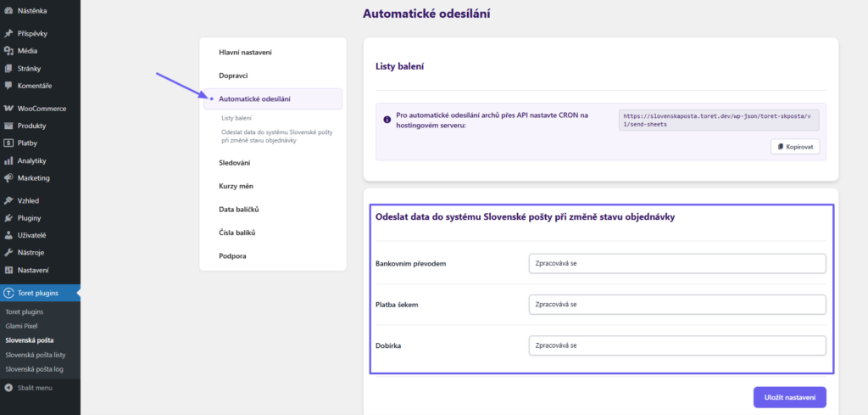This screenshot has height=415, width=868.
Task: Click Uložit nastavení button
Action: click(x=789, y=397)
